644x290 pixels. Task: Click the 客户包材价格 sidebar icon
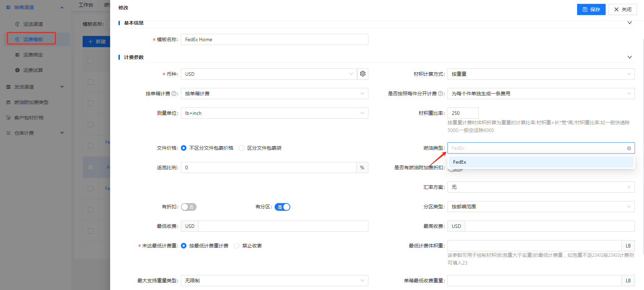(8, 118)
